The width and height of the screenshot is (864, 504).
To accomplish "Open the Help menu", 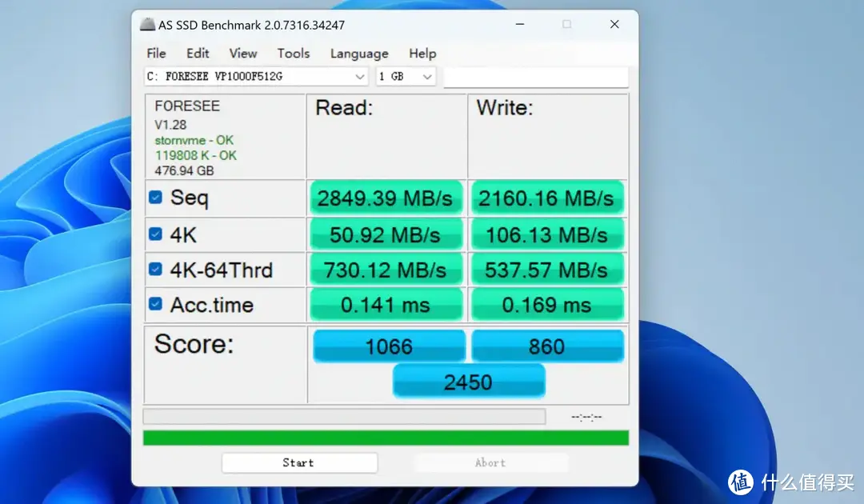I will (422, 54).
